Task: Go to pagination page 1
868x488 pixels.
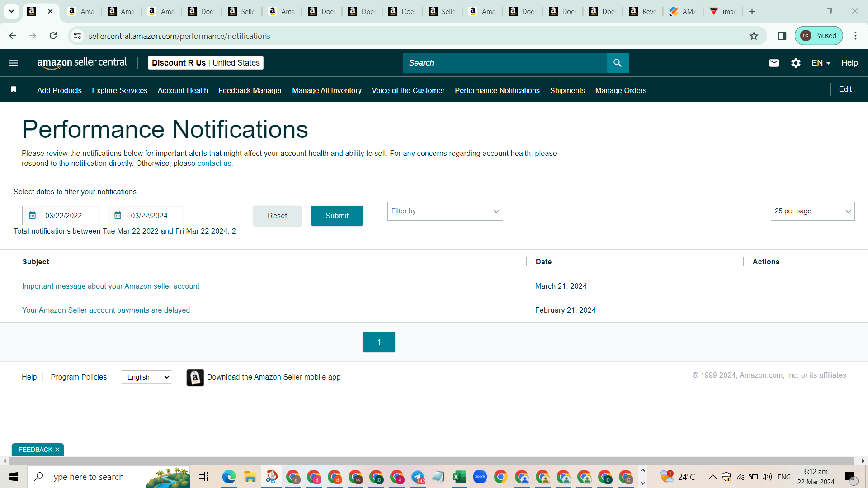Action: coord(379,342)
